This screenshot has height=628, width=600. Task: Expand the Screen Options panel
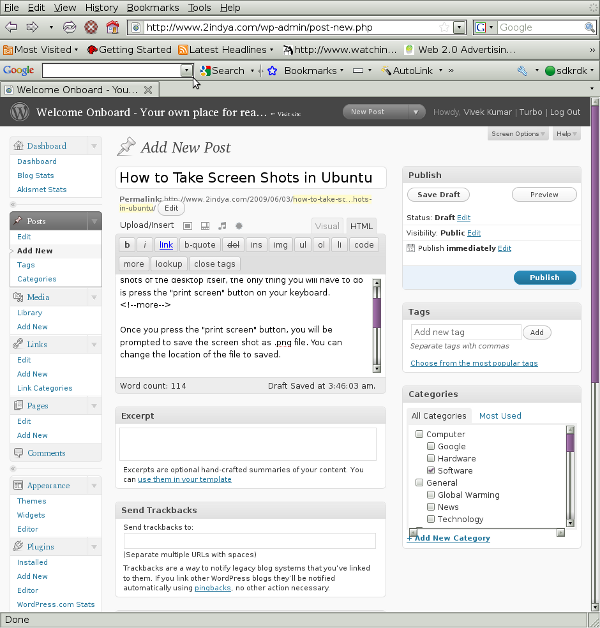tap(517, 134)
